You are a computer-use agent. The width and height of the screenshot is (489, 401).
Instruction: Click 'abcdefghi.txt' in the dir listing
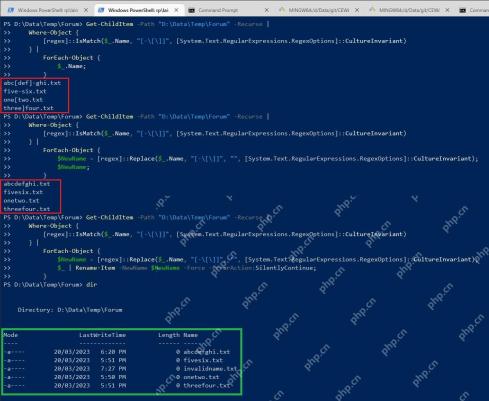coord(206,352)
